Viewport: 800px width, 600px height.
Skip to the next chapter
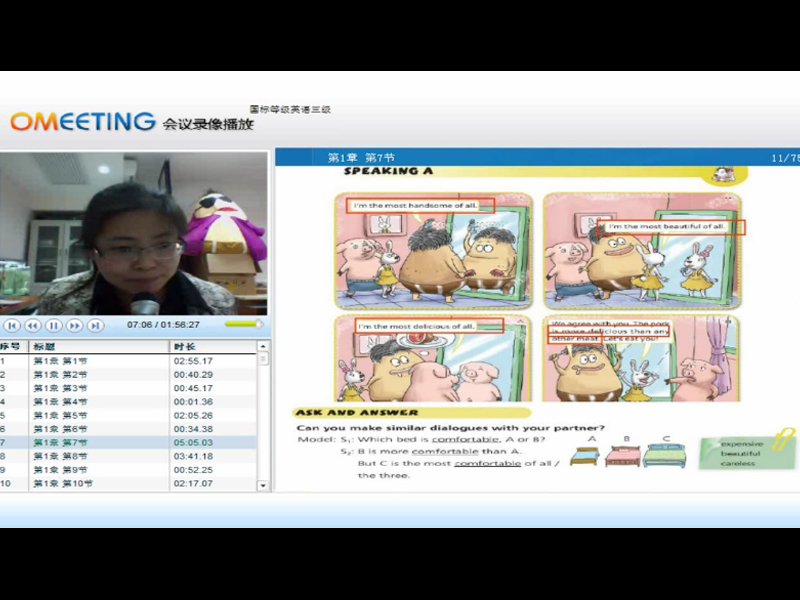(95, 325)
